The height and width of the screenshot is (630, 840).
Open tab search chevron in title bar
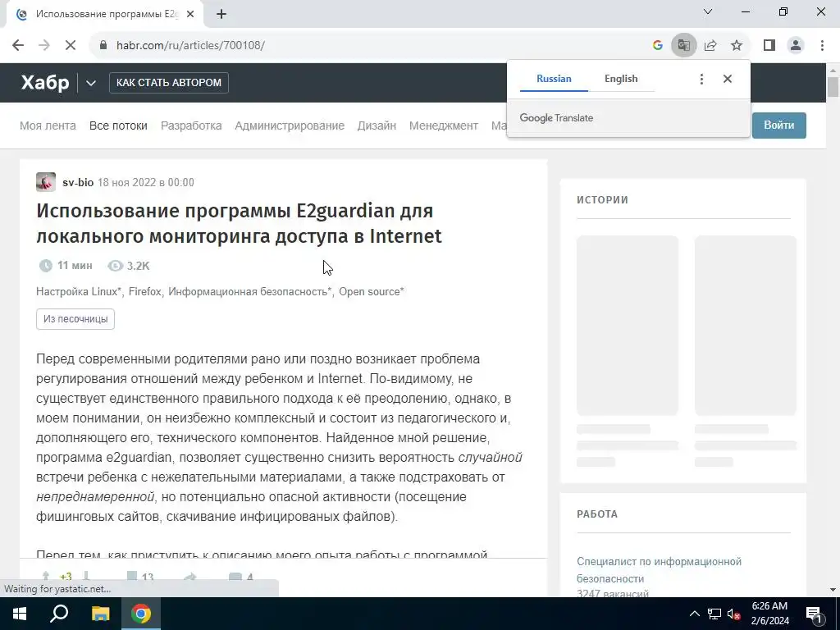point(708,11)
